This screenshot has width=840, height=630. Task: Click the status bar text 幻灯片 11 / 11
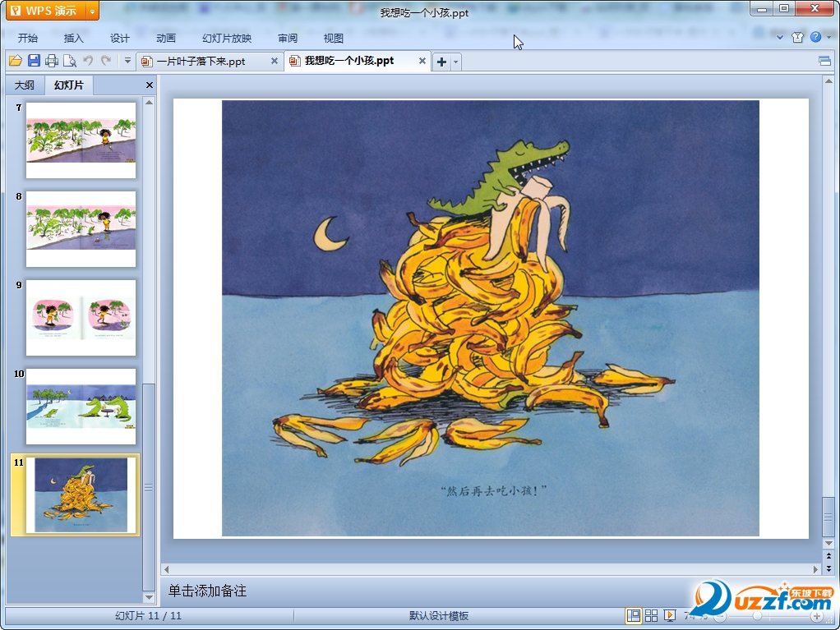(x=149, y=616)
